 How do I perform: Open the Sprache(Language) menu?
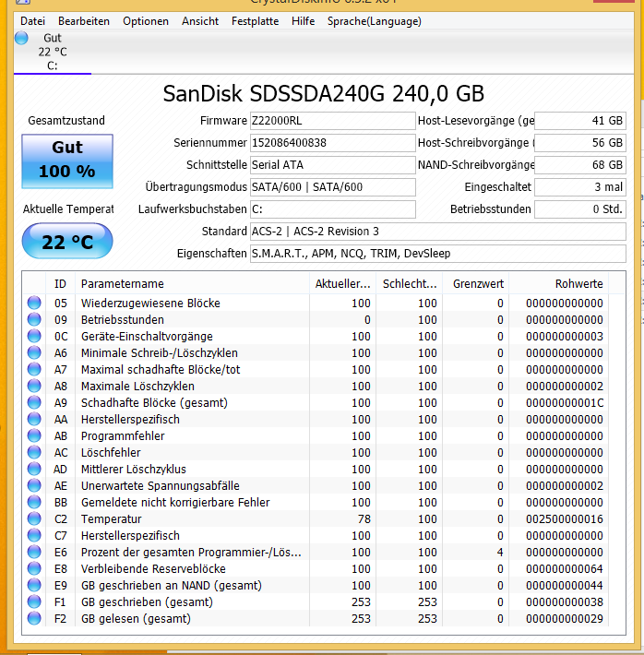pyautogui.click(x=374, y=21)
